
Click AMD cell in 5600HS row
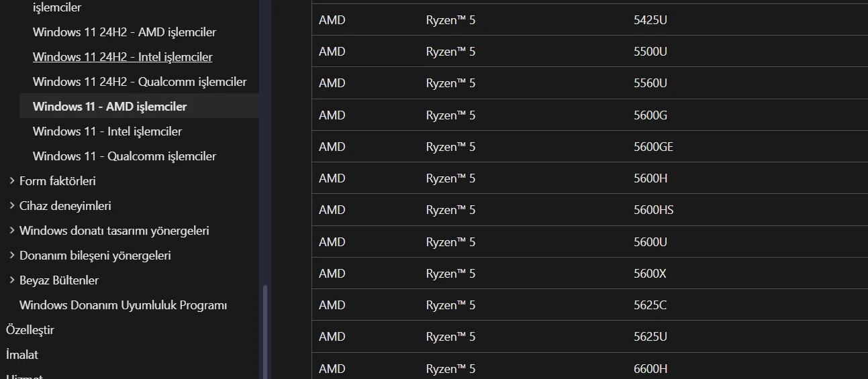[x=332, y=210]
